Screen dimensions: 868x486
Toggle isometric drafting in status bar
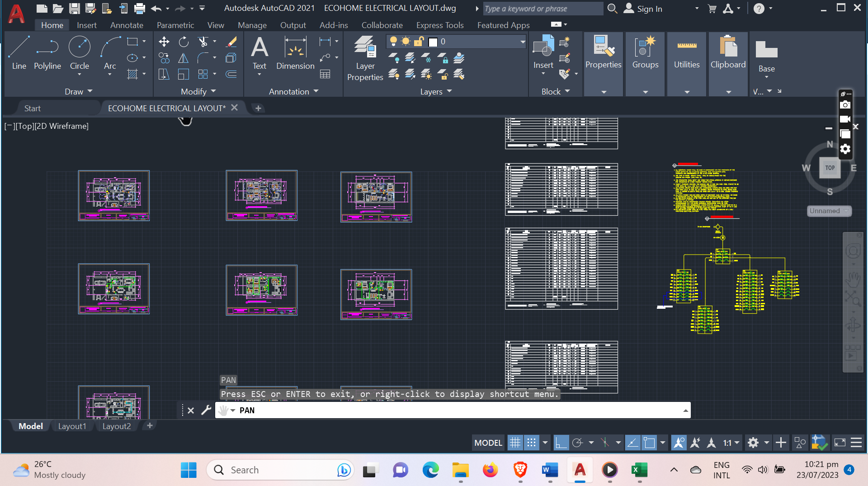tap(605, 443)
